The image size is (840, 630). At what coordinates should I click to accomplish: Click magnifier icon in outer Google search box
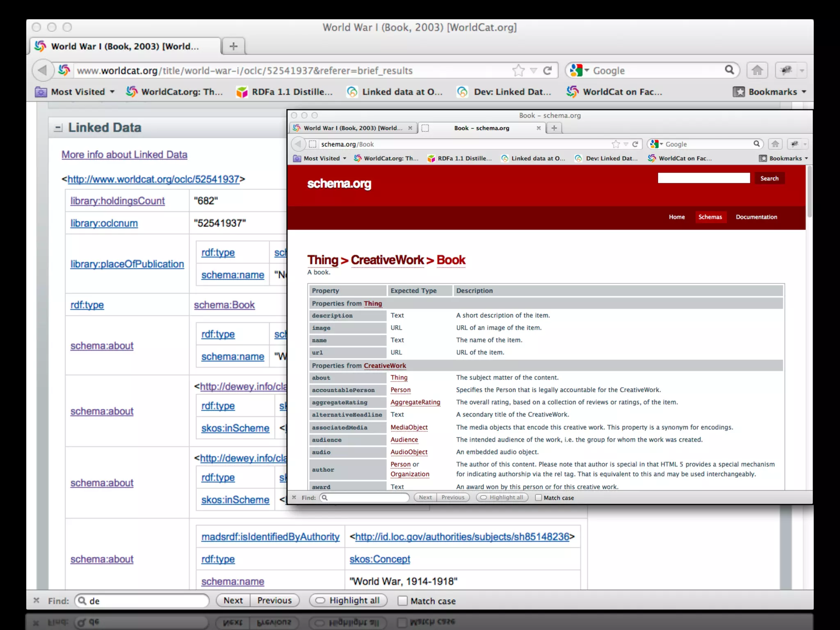tap(729, 70)
